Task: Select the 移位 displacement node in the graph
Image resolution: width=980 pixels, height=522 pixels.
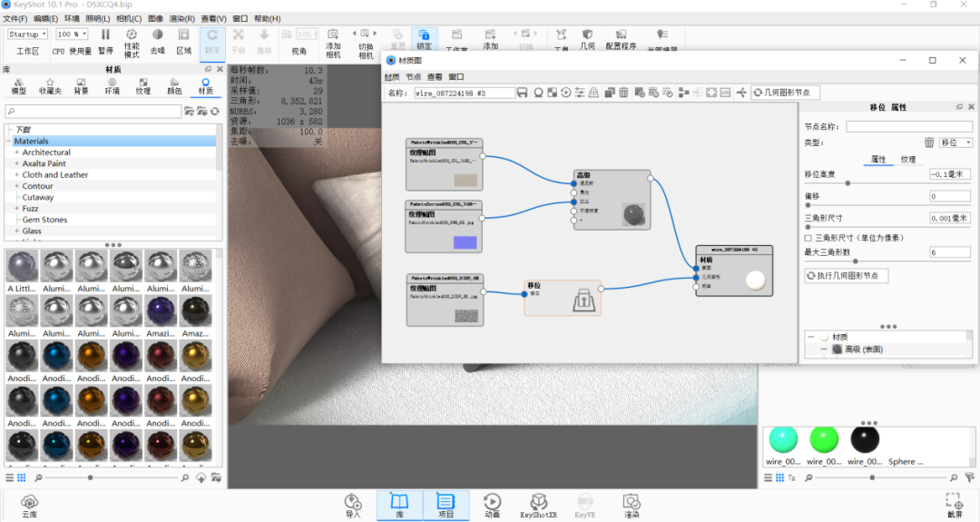Action: 563,298
